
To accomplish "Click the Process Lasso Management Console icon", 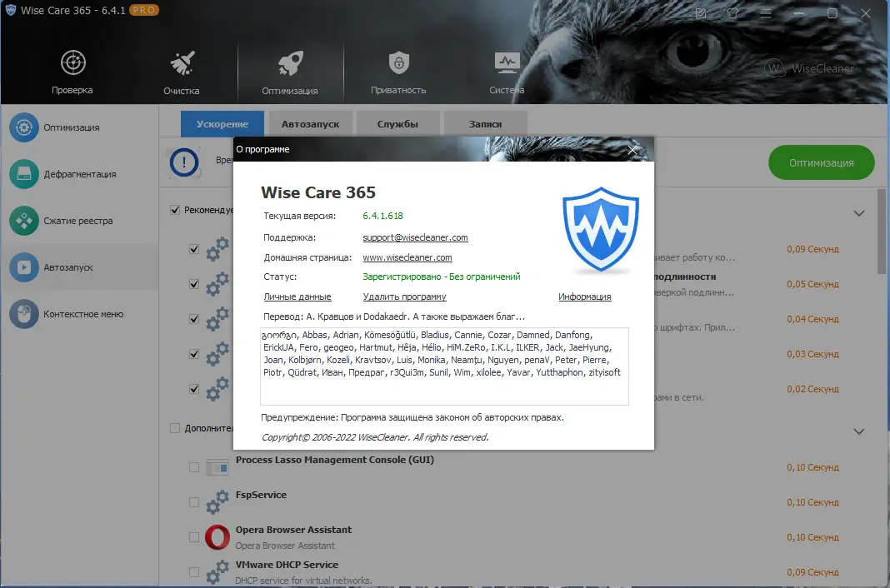I will click(x=217, y=467).
